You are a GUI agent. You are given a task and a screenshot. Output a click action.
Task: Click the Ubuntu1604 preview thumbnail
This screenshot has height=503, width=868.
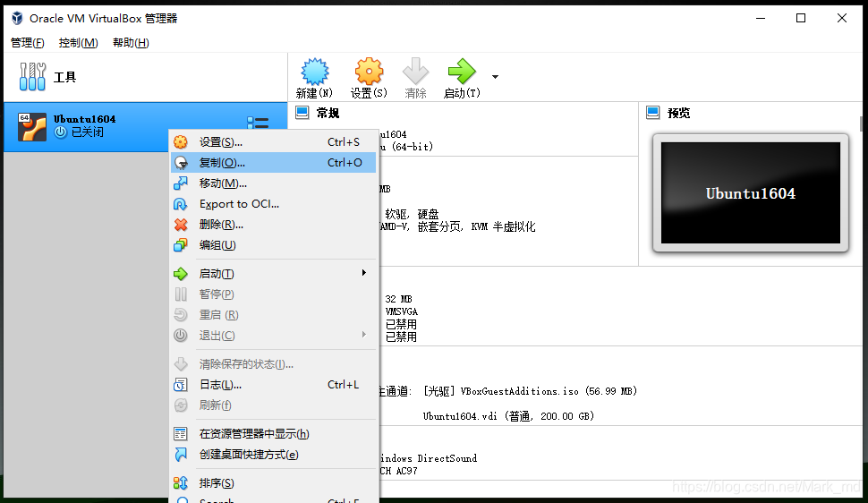[x=751, y=192]
